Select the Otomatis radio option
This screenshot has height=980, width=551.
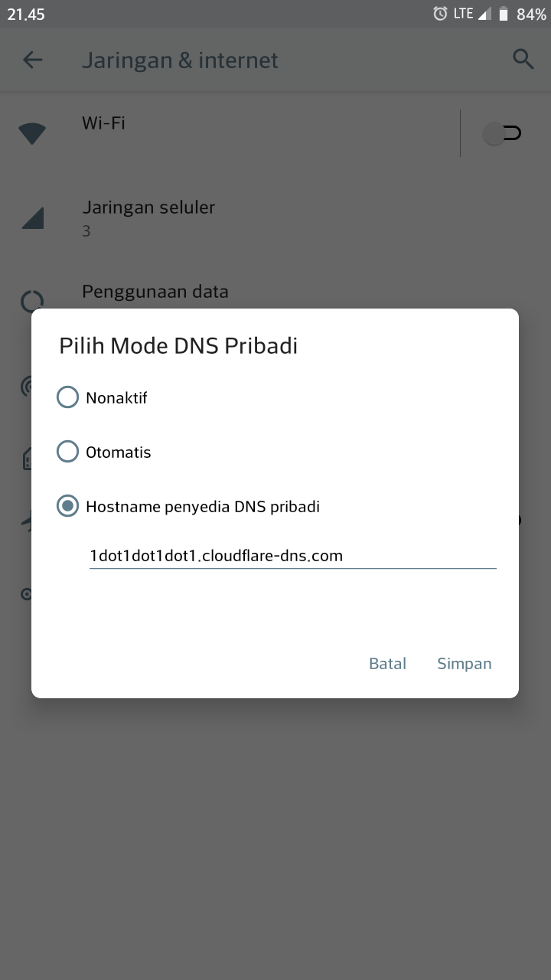pyautogui.click(x=68, y=452)
